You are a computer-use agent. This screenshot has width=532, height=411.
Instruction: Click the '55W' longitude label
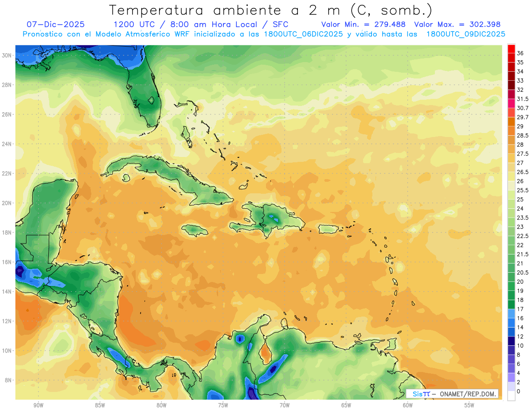point(469,405)
